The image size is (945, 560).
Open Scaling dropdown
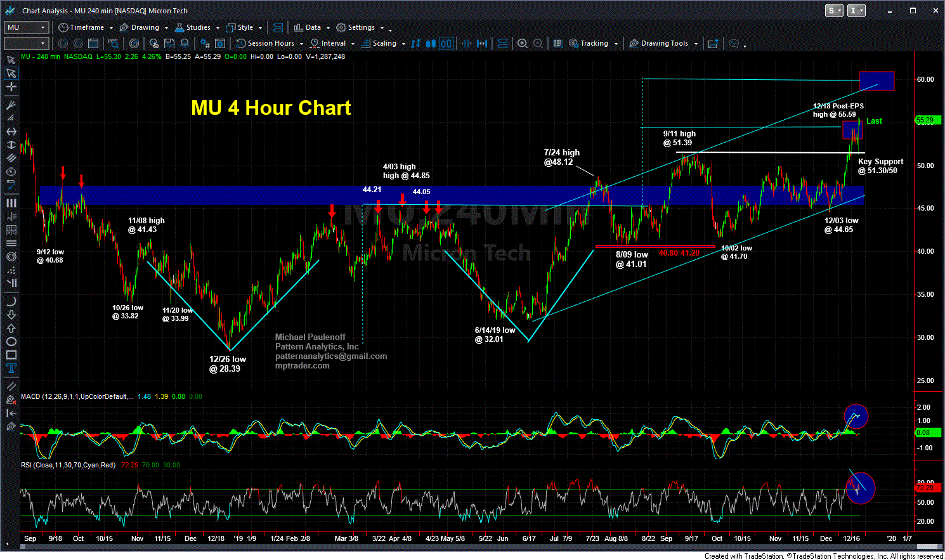pos(384,43)
